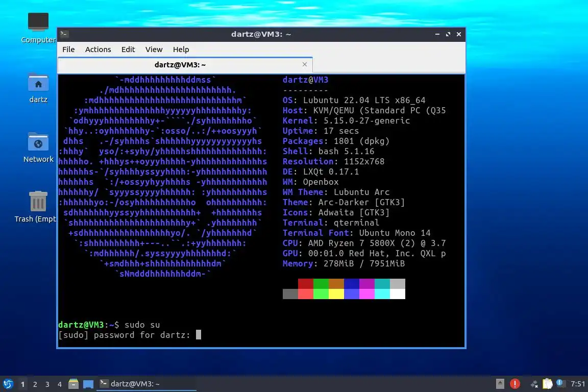
Task: Open the File menu
Action: click(x=68, y=50)
